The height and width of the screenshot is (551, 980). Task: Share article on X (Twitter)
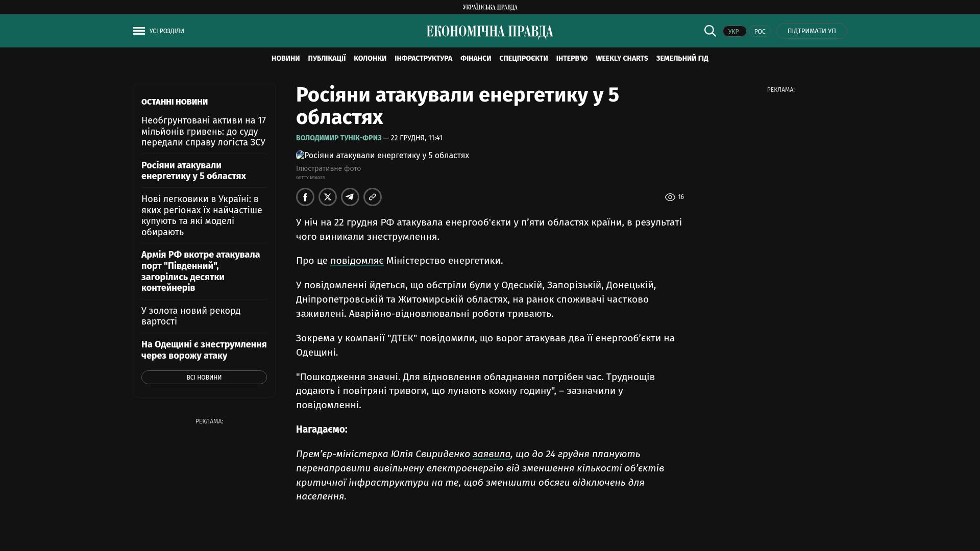328,197
